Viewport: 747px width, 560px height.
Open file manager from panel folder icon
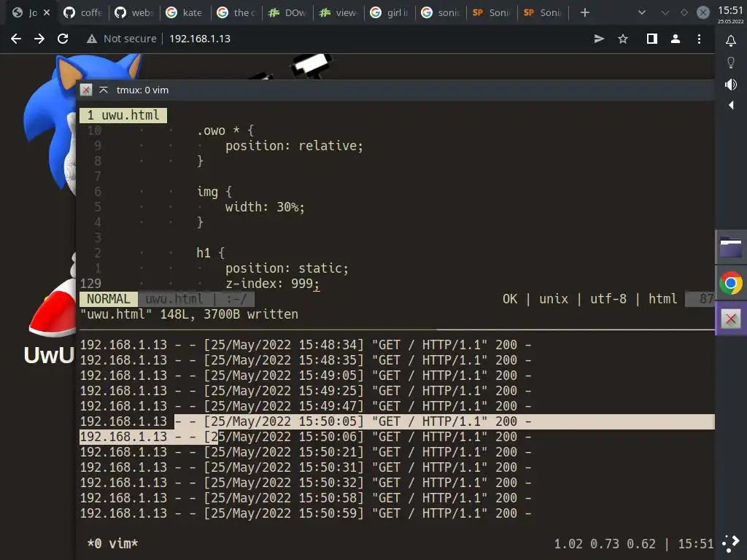pos(731,247)
